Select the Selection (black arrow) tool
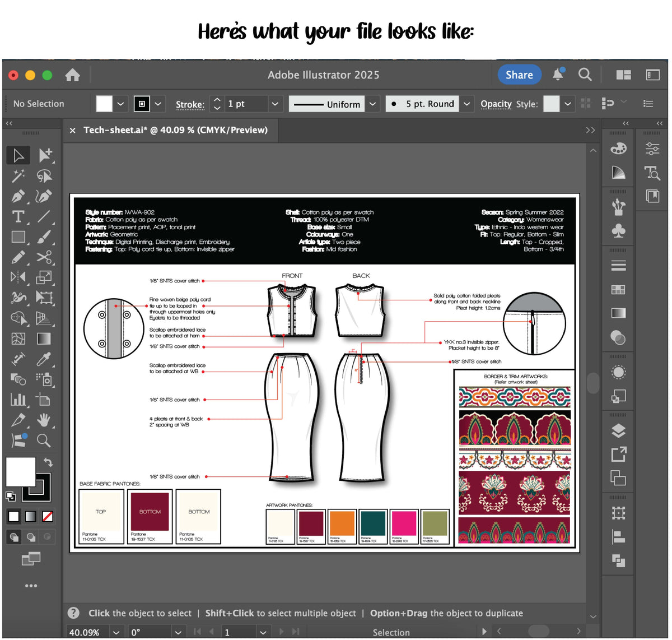Image resolution: width=672 pixels, height=640 pixels. 18,155
